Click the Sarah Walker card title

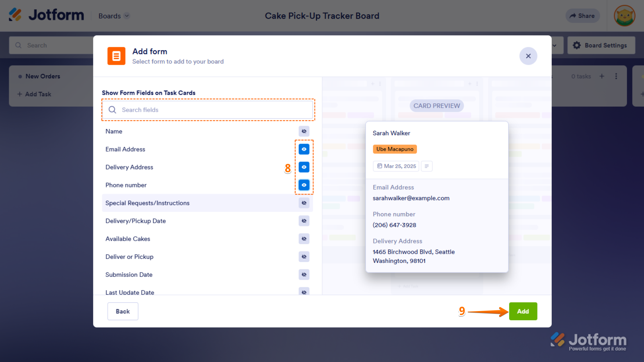[391, 133]
